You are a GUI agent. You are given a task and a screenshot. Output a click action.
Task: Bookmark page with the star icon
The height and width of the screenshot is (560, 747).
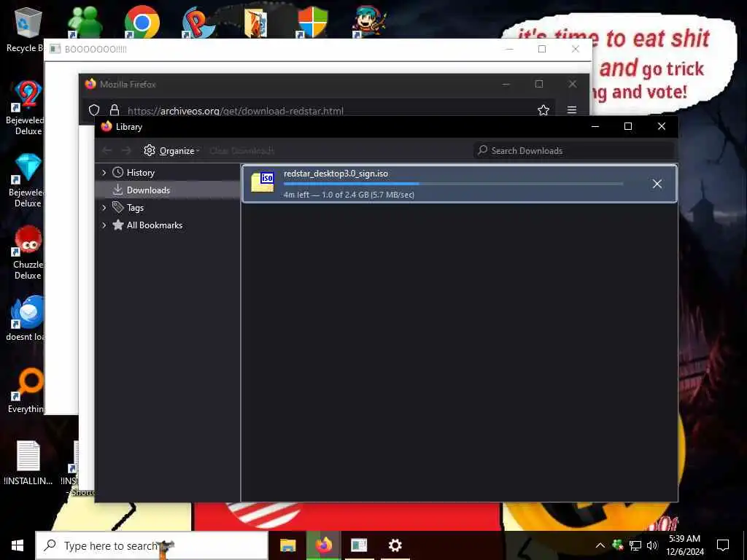pyautogui.click(x=543, y=111)
